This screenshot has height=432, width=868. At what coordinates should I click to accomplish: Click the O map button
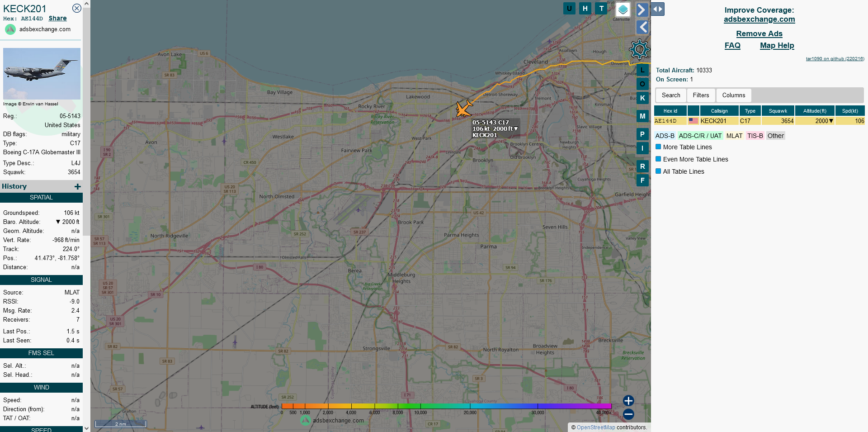(x=642, y=84)
